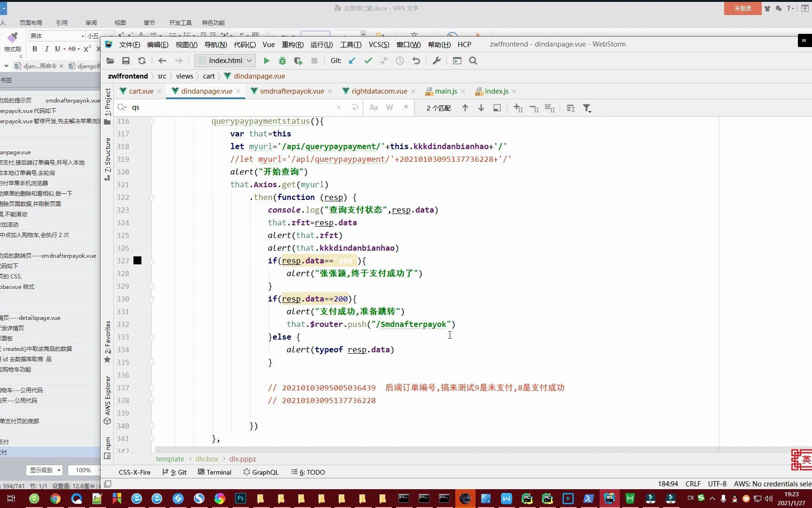Image resolution: width=812 pixels, height=508 pixels.
Task: Select all occurrences icon in search bar
Action: pos(550,108)
